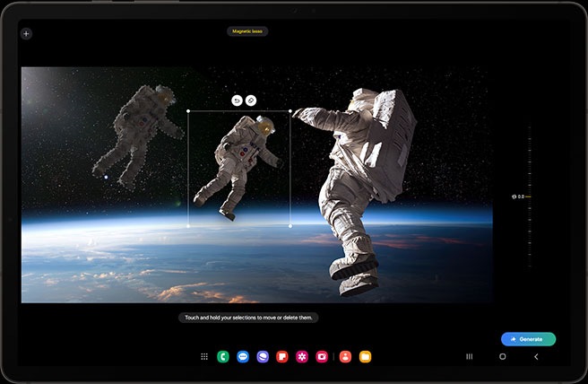Launch the Samsung Internet browser

263,356
